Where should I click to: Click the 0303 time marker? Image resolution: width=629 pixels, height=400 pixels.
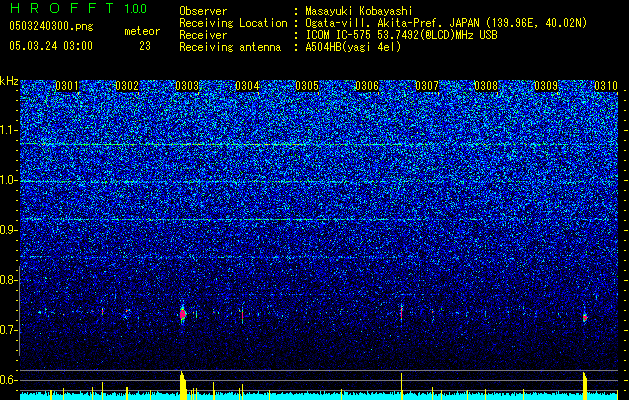click(187, 86)
